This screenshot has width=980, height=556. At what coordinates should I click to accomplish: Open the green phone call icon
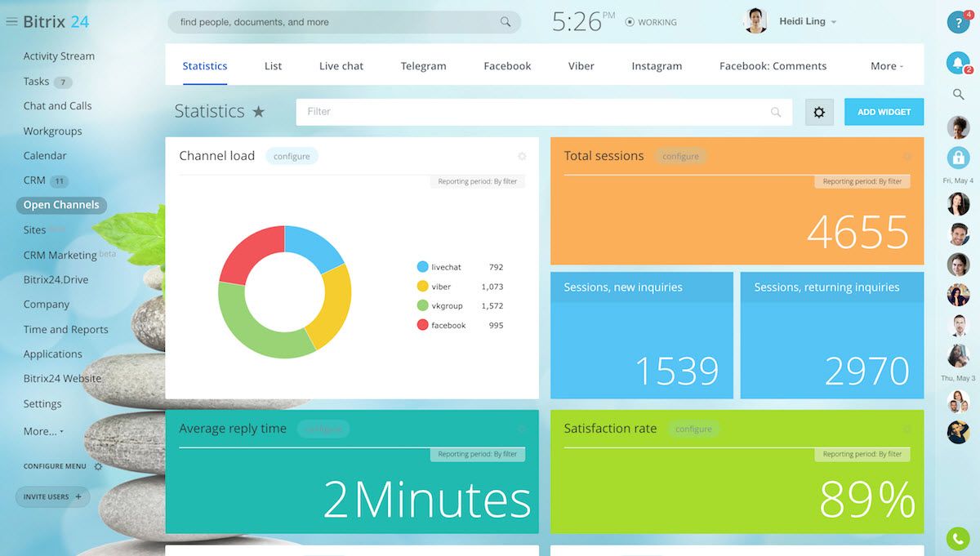956,538
